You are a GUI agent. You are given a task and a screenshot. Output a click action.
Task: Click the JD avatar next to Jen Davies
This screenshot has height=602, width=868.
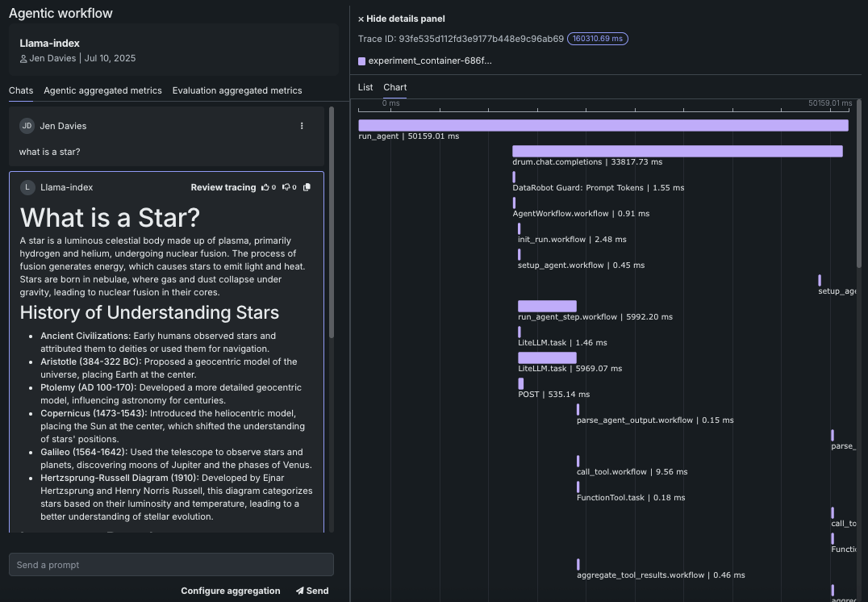pos(27,126)
